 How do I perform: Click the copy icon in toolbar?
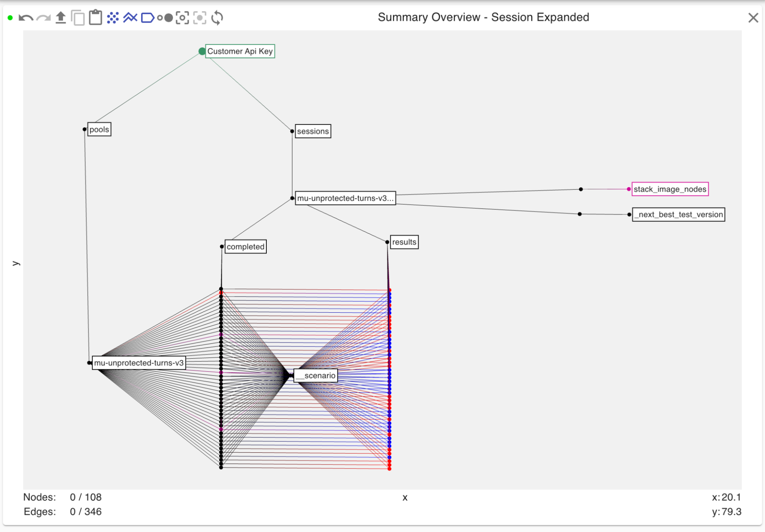(78, 18)
